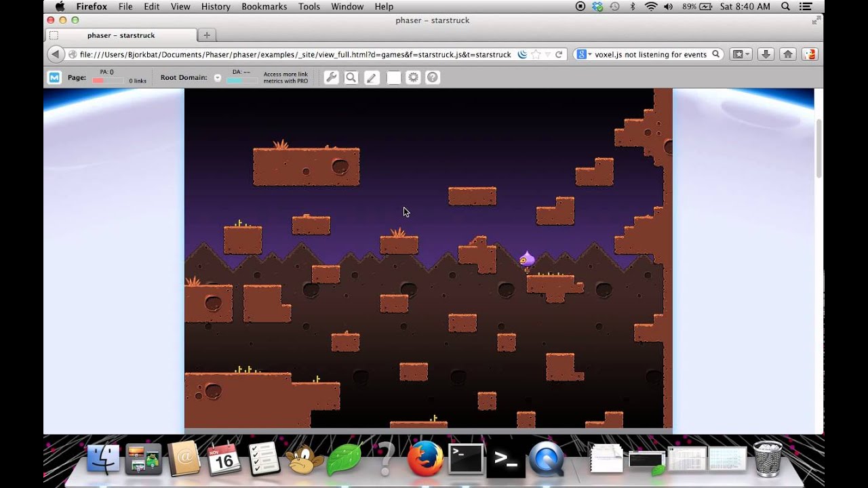Open QuickTime Player in Dock
This screenshot has width=868, height=488.
(547, 459)
